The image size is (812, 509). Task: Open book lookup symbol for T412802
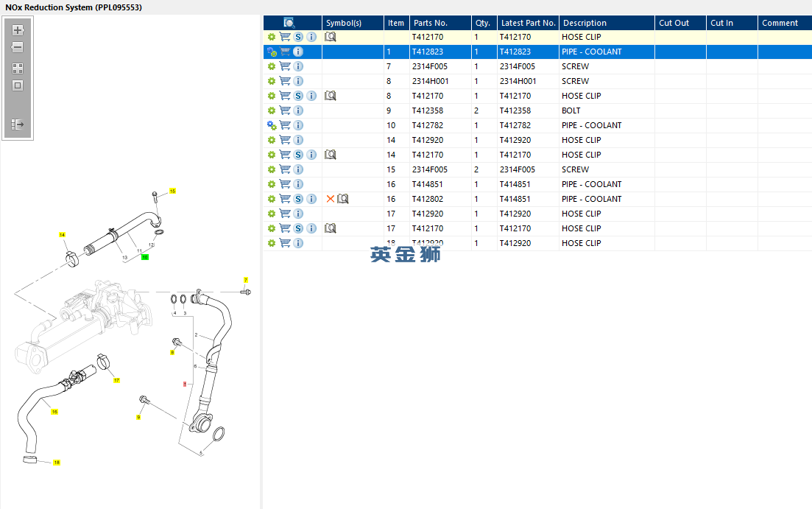[343, 199]
